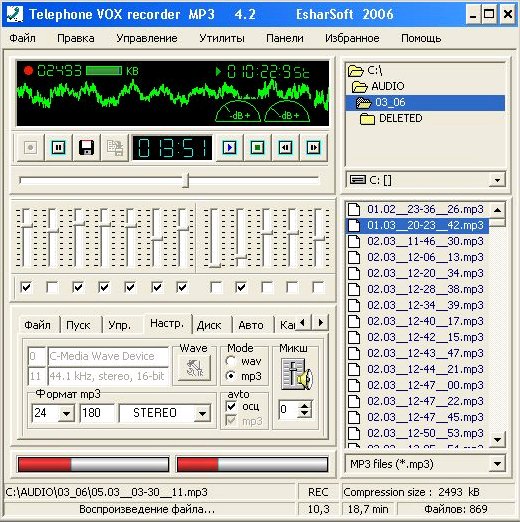Jump to previous track with the rewind button
The width and height of the screenshot is (520, 522).
(x=286, y=147)
